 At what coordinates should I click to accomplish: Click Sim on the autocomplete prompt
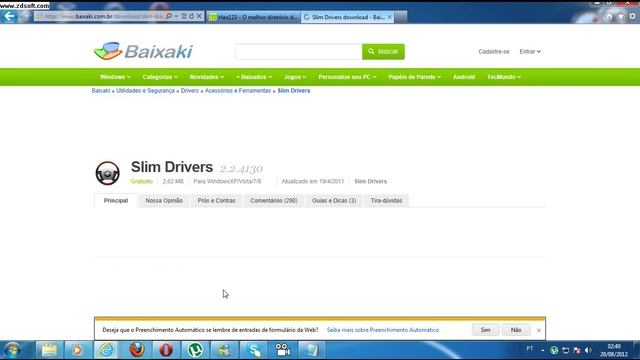point(485,330)
